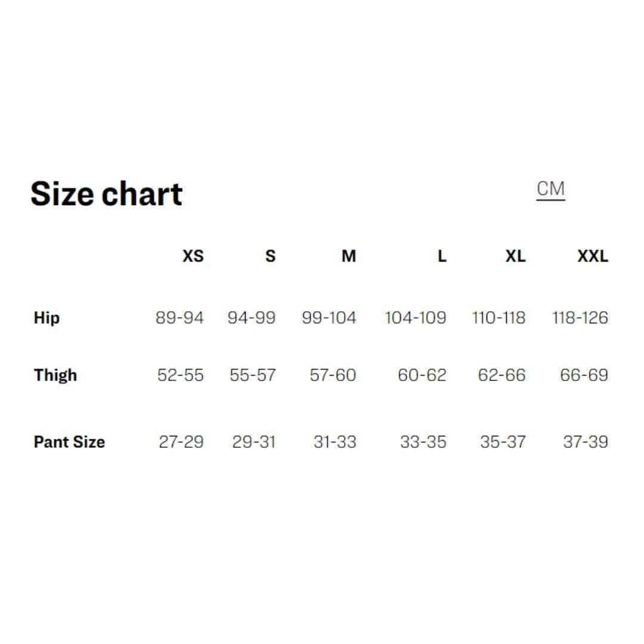
Task: Select the S column header
Action: tap(270, 256)
